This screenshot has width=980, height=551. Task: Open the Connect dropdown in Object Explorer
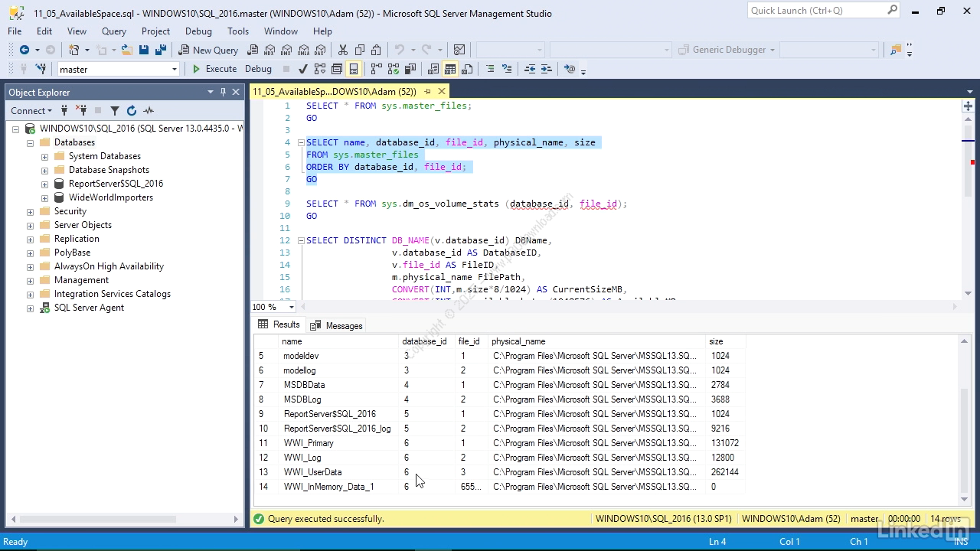click(x=31, y=111)
